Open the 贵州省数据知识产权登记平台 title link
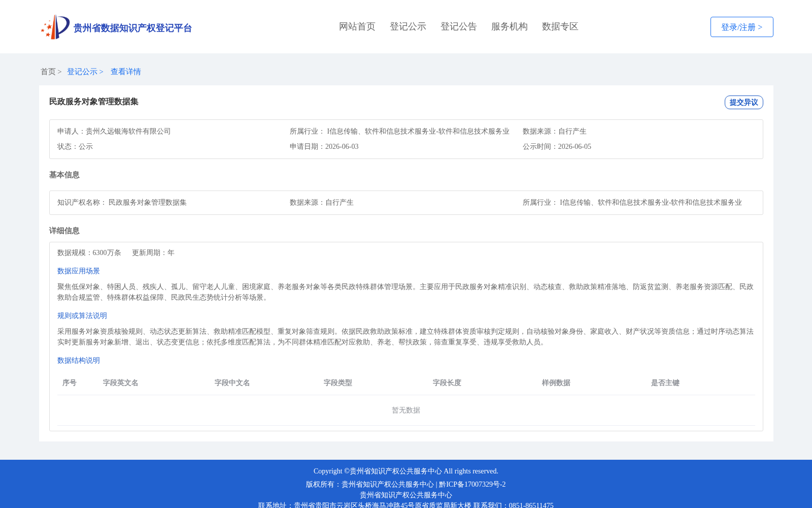812x508 pixels. point(132,28)
